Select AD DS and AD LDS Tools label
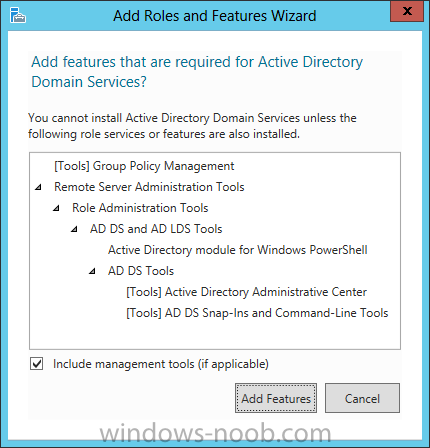The width and height of the screenshot is (430, 448). [156, 229]
